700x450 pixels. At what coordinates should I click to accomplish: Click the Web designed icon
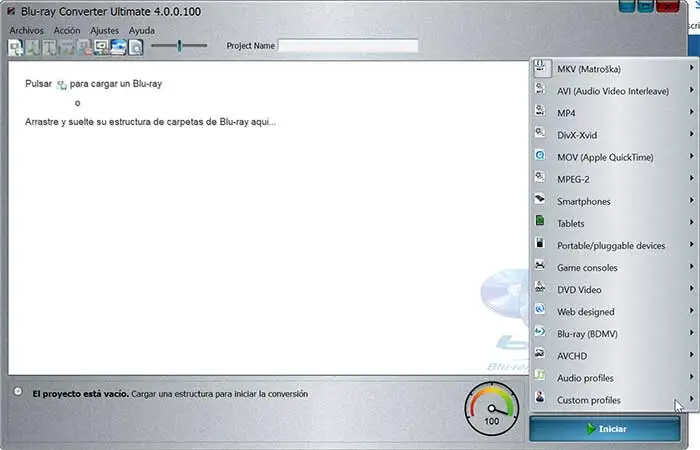540,309
